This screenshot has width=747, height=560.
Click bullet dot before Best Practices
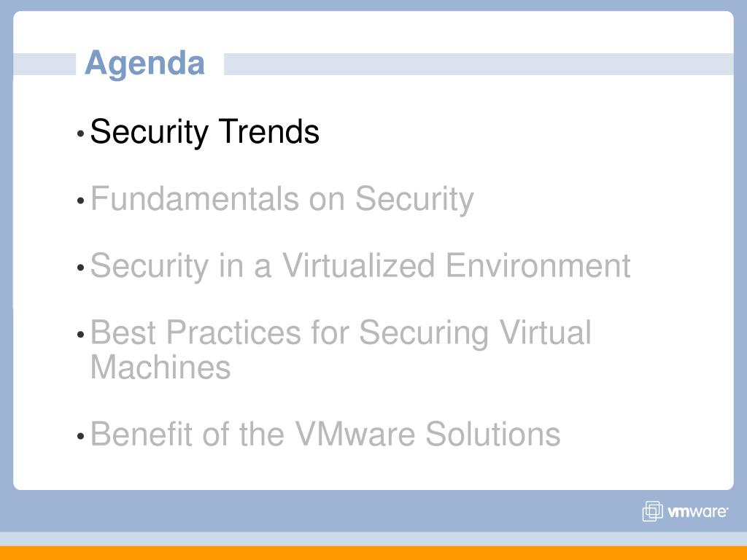tap(80, 335)
